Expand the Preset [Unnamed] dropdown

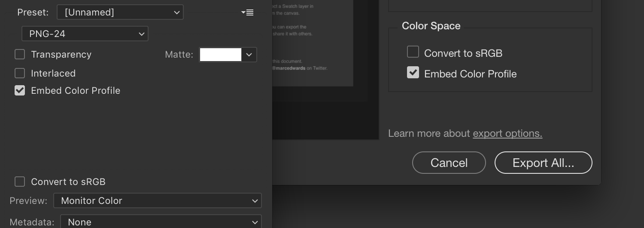click(120, 12)
